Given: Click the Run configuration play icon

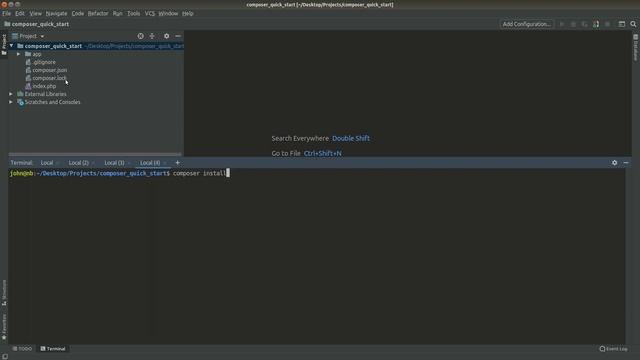Looking at the screenshot, I should [562, 24].
